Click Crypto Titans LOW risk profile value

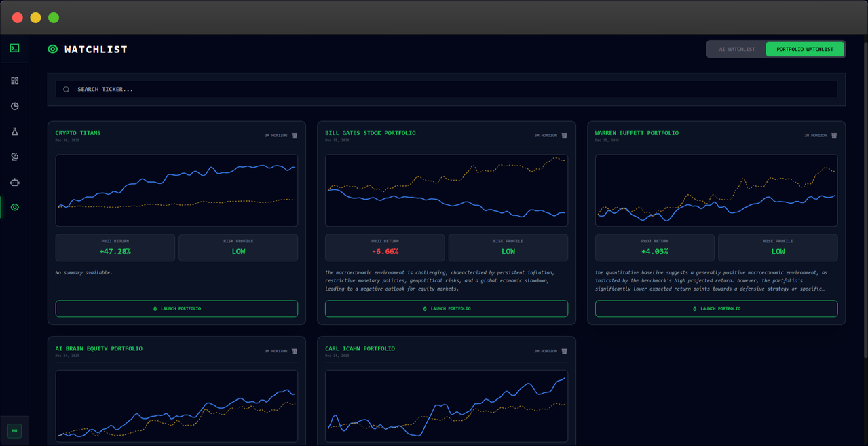(238, 251)
